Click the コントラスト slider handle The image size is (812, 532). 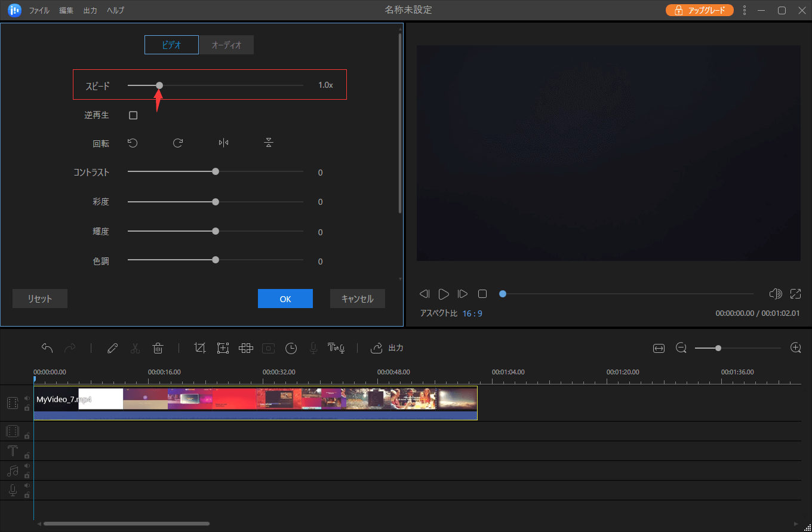(x=216, y=171)
